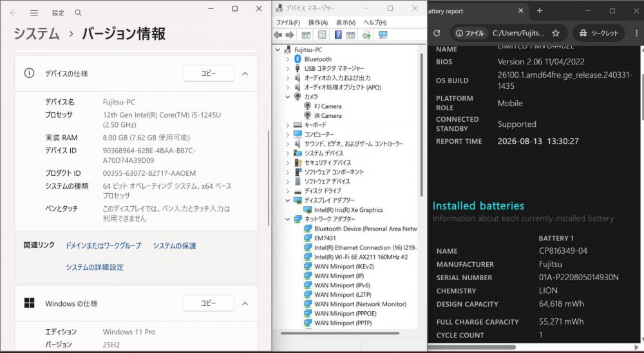Select Intel(R) Wi-Fi 6E AX211 160MHz adapter

tap(361, 257)
